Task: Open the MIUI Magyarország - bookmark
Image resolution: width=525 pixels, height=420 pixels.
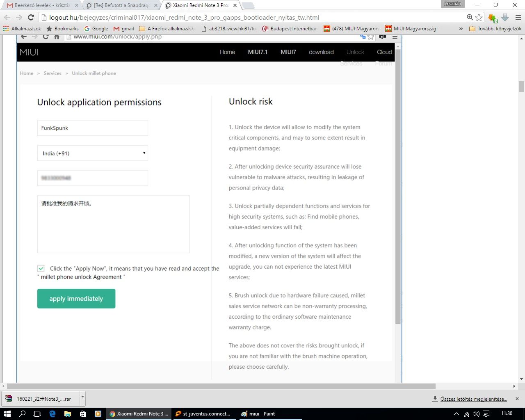Action: (412, 29)
